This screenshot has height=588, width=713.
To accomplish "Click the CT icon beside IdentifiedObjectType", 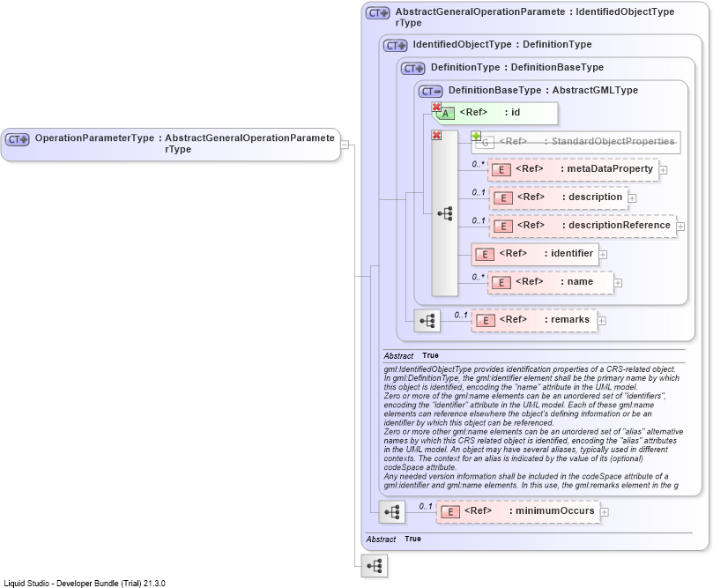I will click(x=396, y=46).
